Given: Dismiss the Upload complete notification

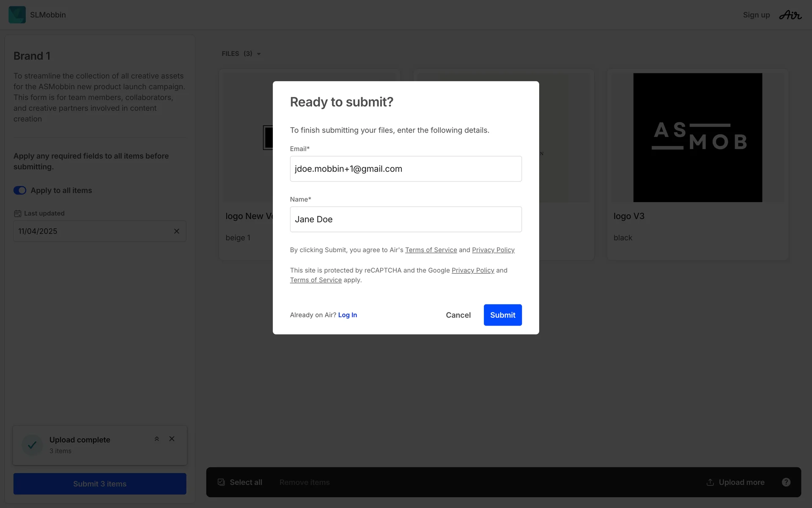Looking at the screenshot, I should click(172, 439).
